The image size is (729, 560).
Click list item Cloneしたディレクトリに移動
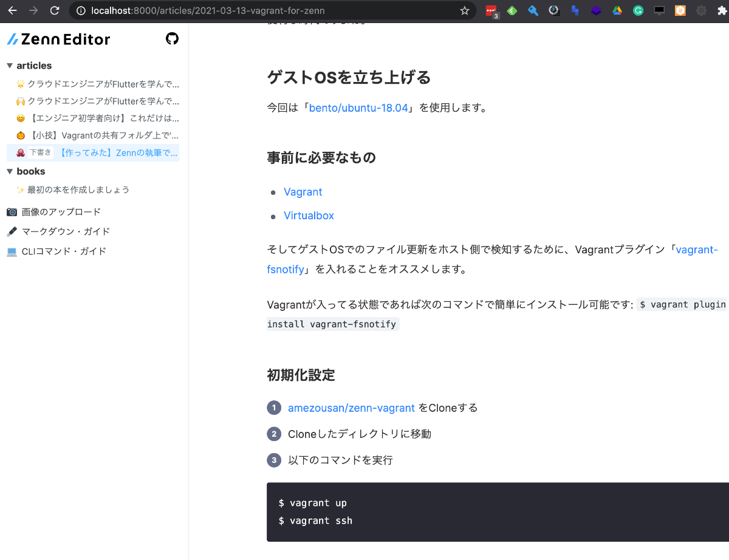pos(360,434)
